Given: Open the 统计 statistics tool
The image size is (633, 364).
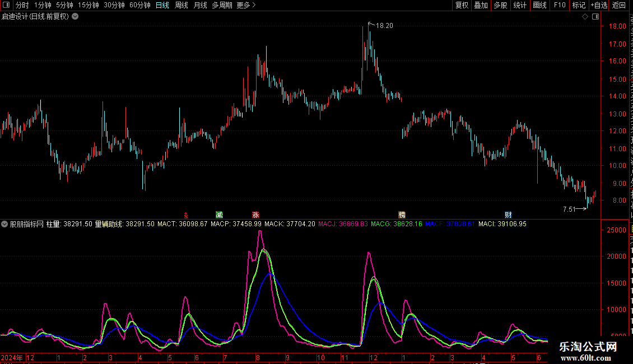Looking at the screenshot, I should [x=519, y=5].
